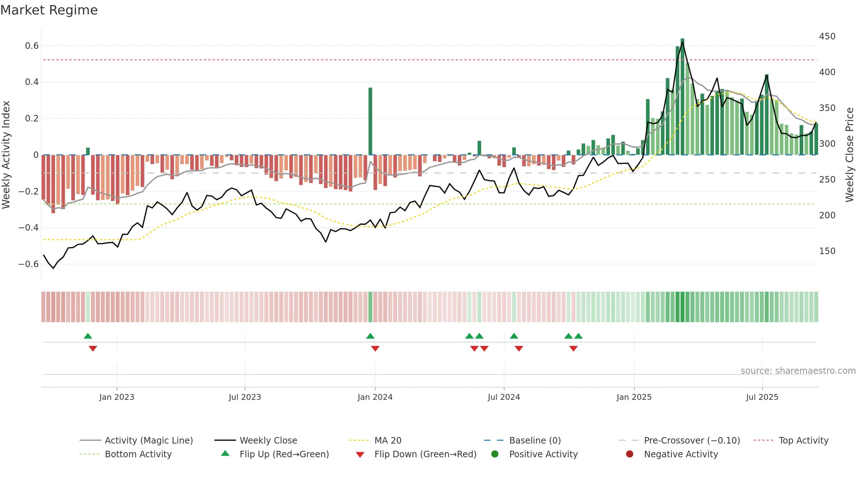Screen dimensions: 868x488
Task: Click the Weekly Close Price axis title
Action: pos(850,155)
